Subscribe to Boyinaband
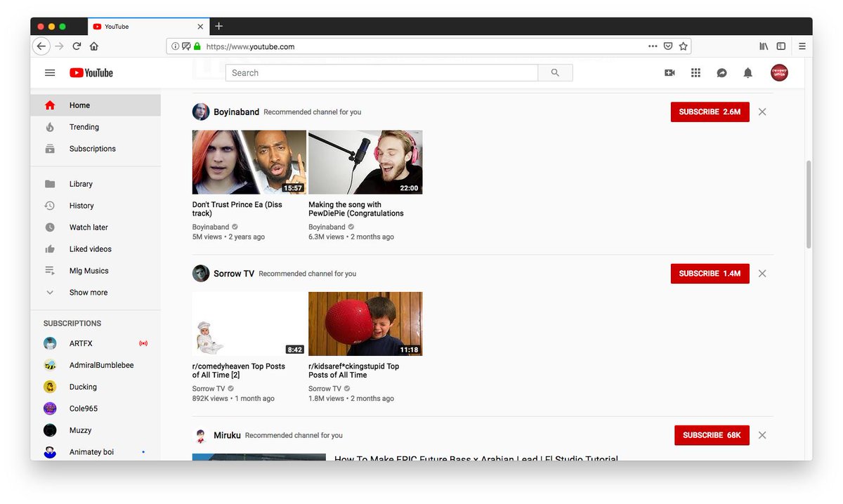The width and height of the screenshot is (843, 504). click(710, 112)
